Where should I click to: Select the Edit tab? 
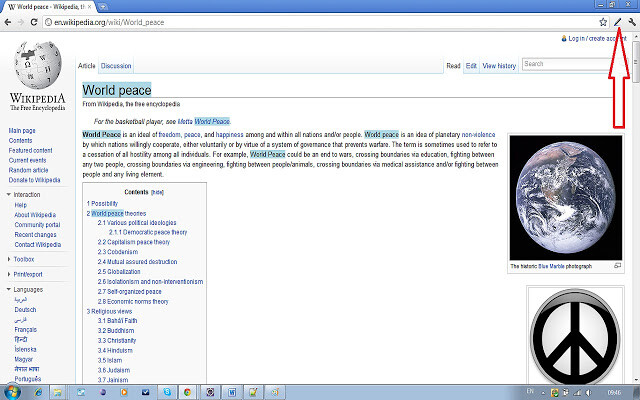471,66
